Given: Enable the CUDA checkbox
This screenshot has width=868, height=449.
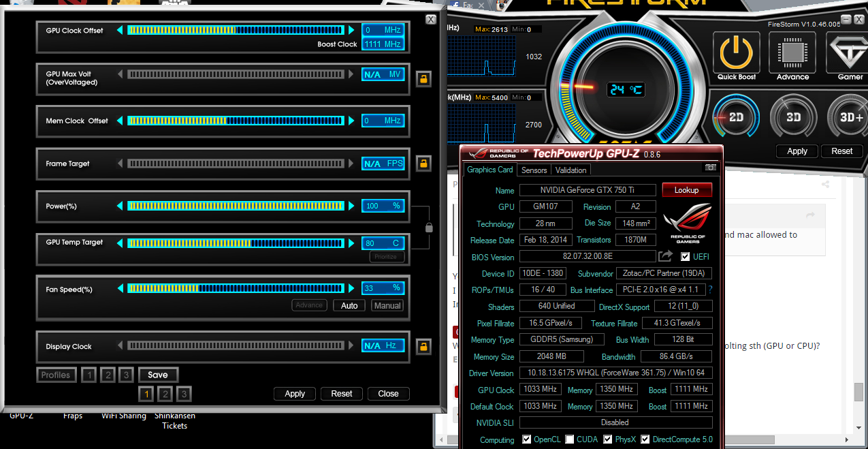Looking at the screenshot, I should 569,439.
